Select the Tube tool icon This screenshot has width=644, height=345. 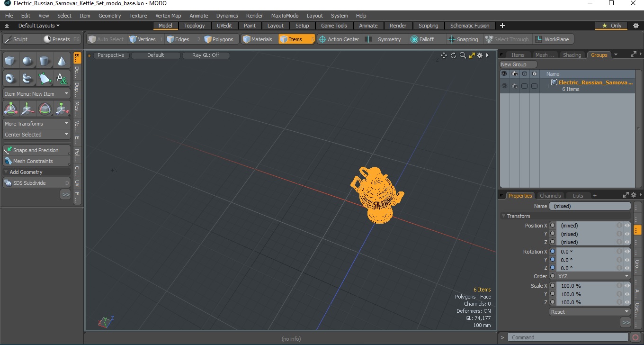[x=27, y=78]
